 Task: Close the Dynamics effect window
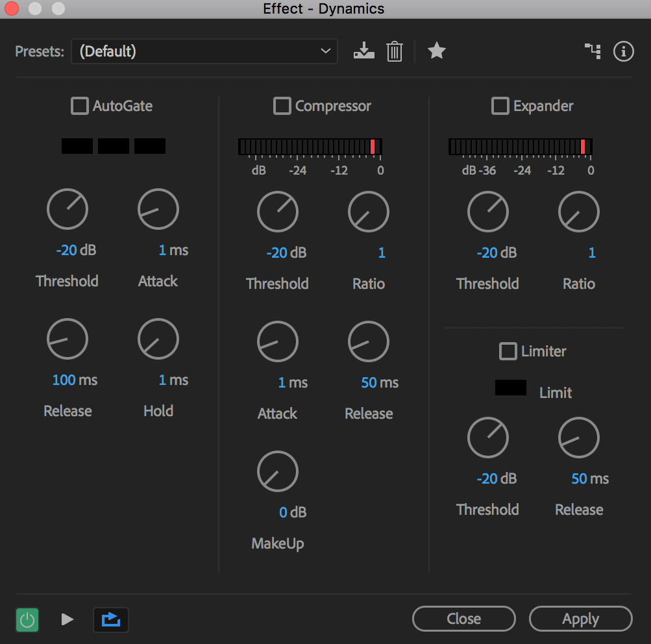[463, 619]
